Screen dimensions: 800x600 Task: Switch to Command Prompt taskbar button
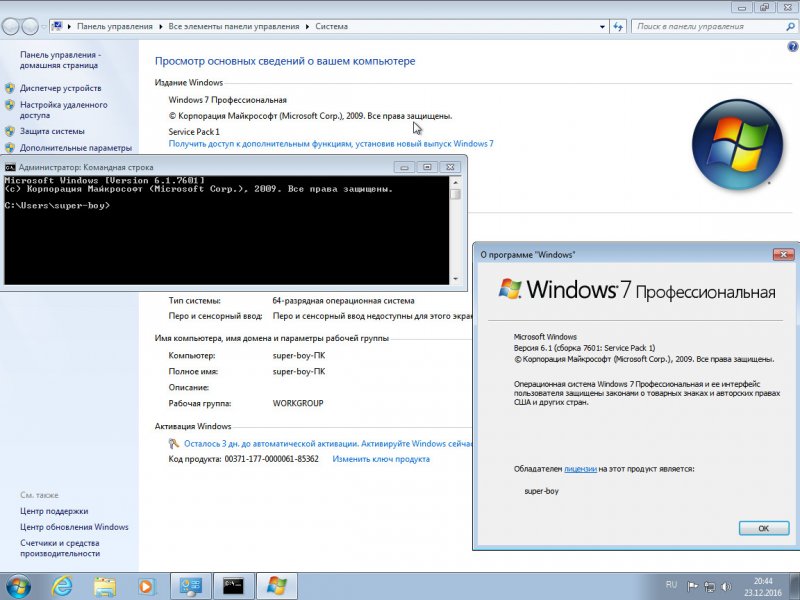(x=233, y=586)
